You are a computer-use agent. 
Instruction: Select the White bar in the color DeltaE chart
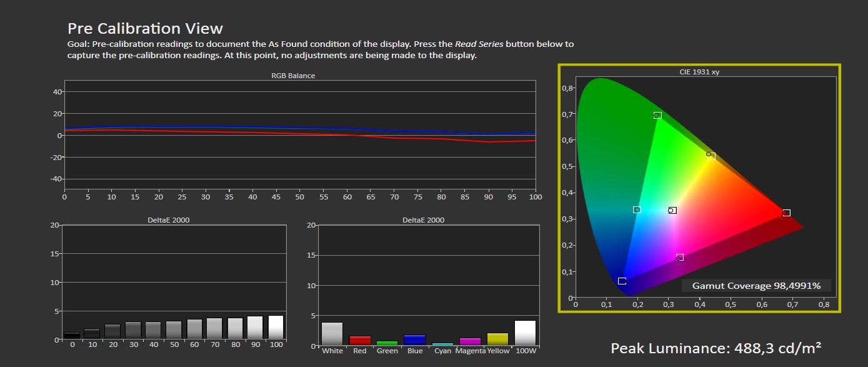click(x=332, y=334)
